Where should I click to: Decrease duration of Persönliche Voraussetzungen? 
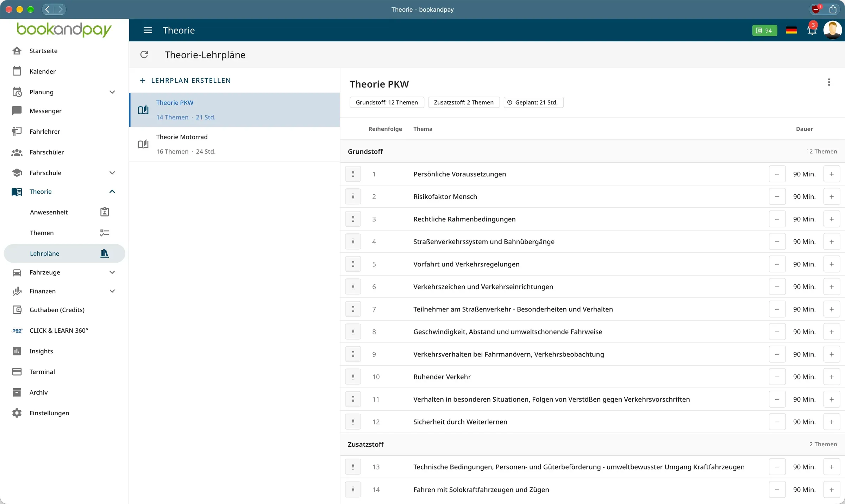(777, 174)
